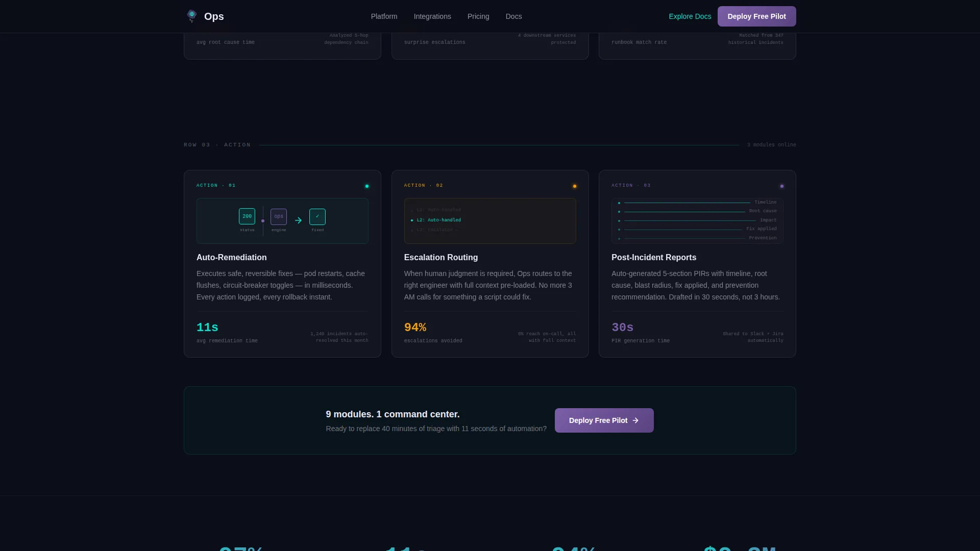Screen dimensions: 980x551
Task: Click the 94% escalations avoided value
Action: coord(415,328)
